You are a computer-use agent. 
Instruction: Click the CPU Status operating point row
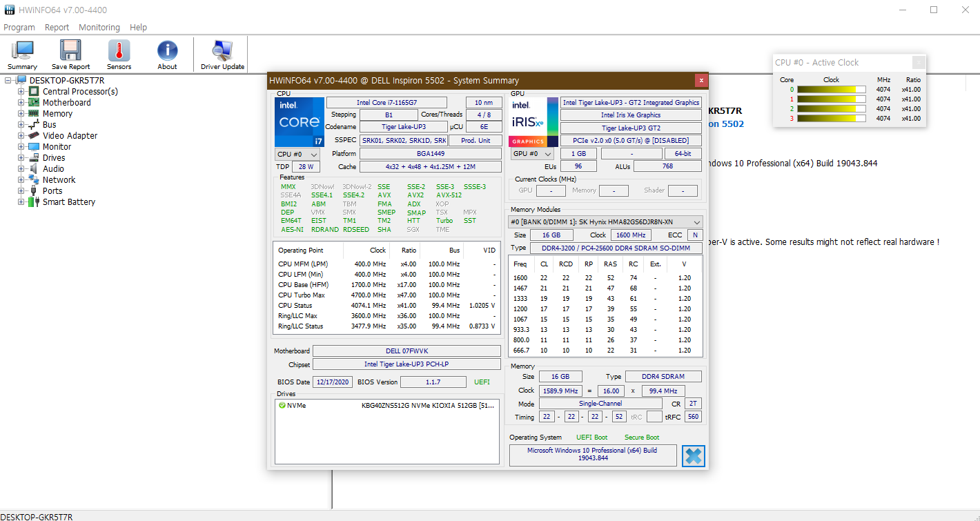(x=387, y=306)
